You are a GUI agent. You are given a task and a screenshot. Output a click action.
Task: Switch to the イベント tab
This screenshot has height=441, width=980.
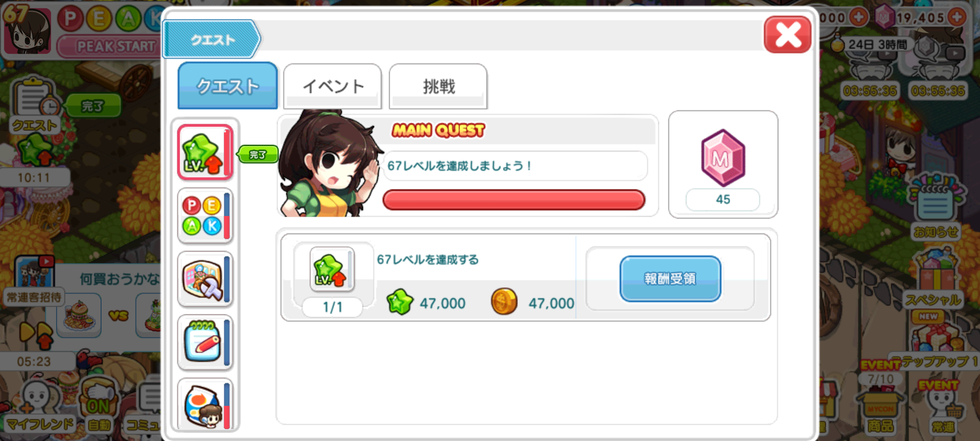333,86
